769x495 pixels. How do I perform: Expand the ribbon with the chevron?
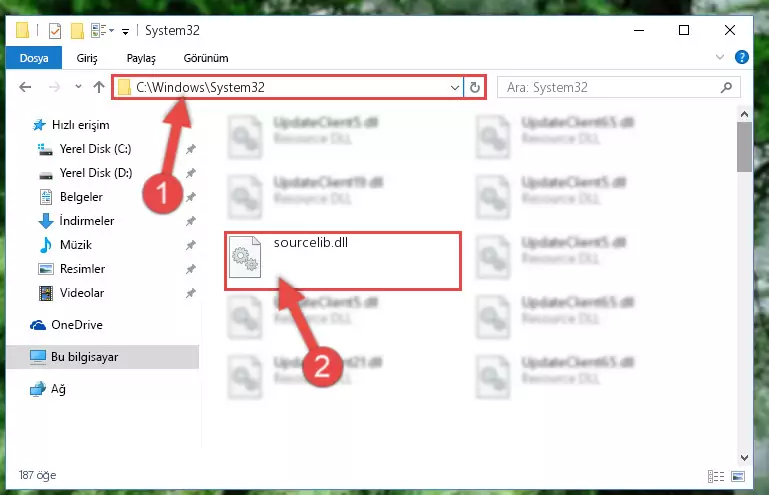click(719, 57)
